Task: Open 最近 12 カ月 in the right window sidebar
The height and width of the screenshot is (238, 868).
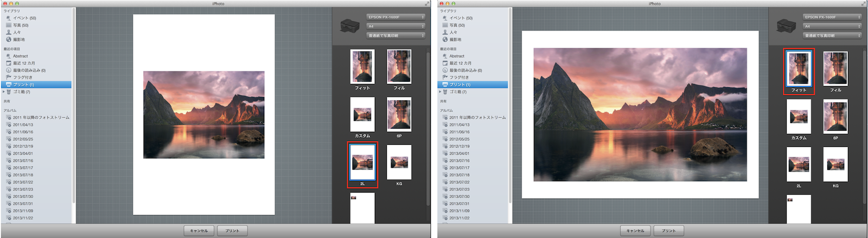Action: 460,63
